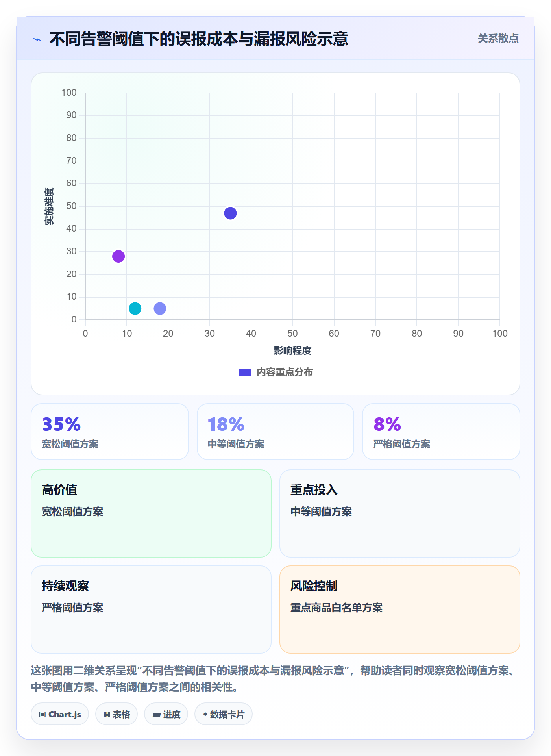Select the 18% 中等阈值方案 stat card
This screenshot has width=551, height=756.
[275, 432]
